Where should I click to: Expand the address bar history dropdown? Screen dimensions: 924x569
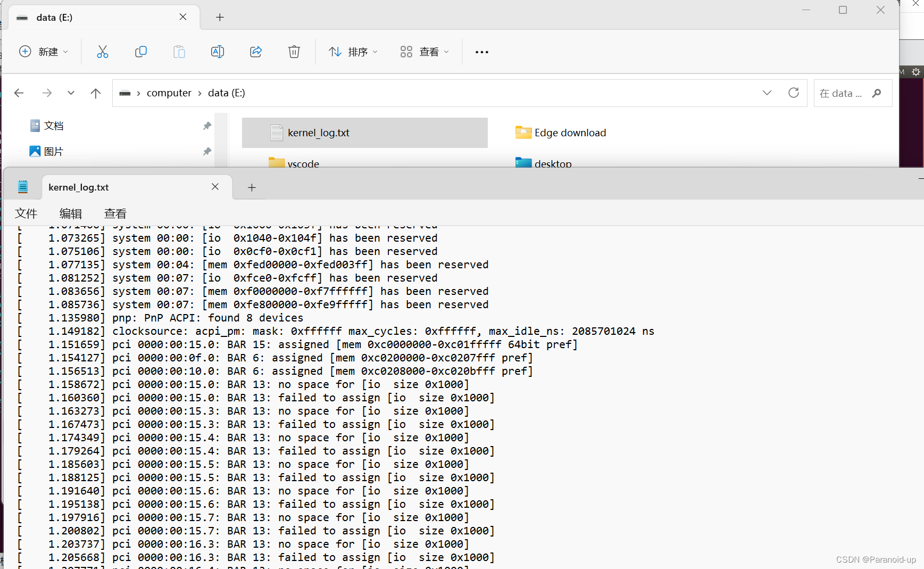point(767,93)
